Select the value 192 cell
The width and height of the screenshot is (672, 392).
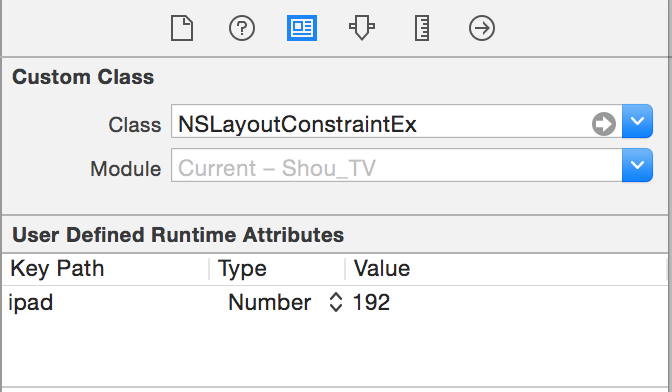pyautogui.click(x=508, y=302)
